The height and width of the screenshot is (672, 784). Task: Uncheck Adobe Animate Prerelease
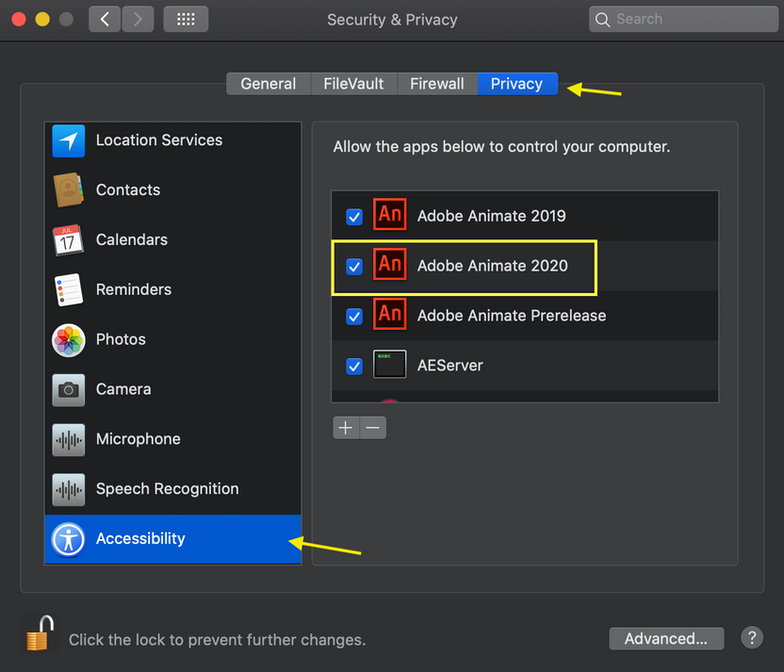pyautogui.click(x=353, y=317)
